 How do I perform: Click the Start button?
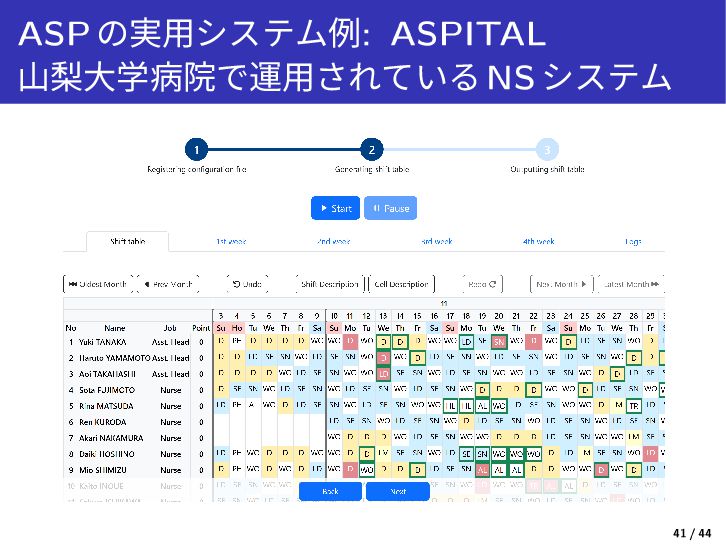[x=335, y=208]
